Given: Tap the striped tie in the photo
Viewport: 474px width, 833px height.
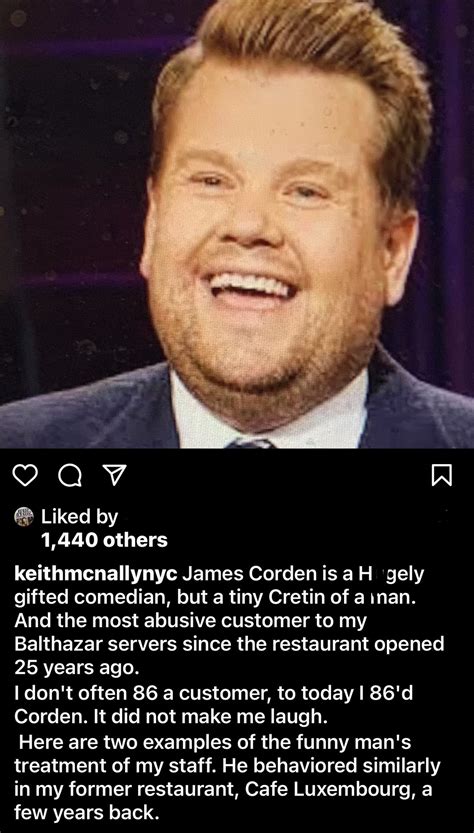Looking at the screenshot, I should pyautogui.click(x=251, y=443).
